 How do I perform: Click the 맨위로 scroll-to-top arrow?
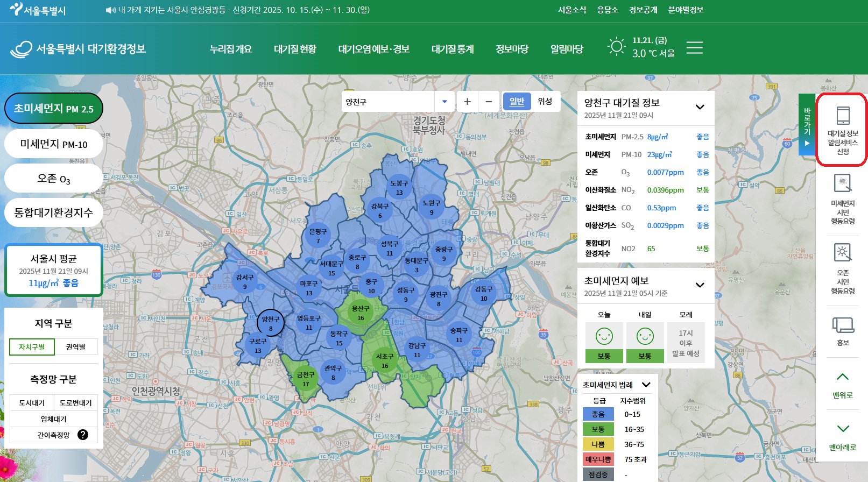(x=842, y=377)
